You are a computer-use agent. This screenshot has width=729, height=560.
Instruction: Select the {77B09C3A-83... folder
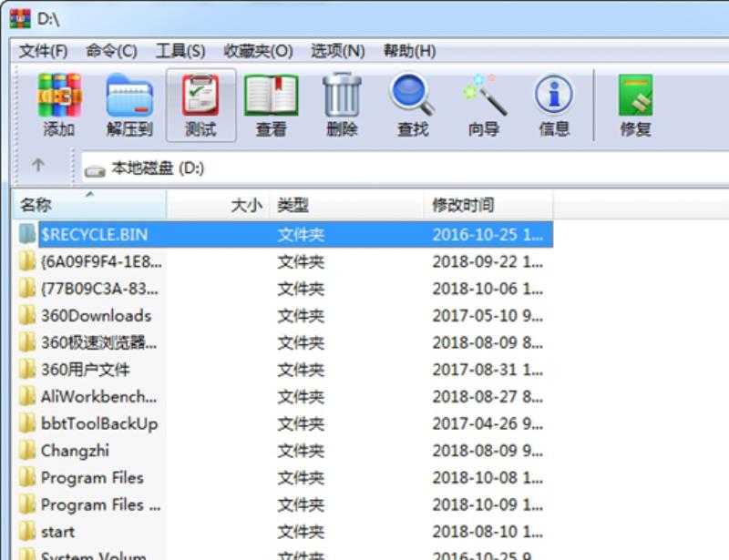[x=100, y=289]
